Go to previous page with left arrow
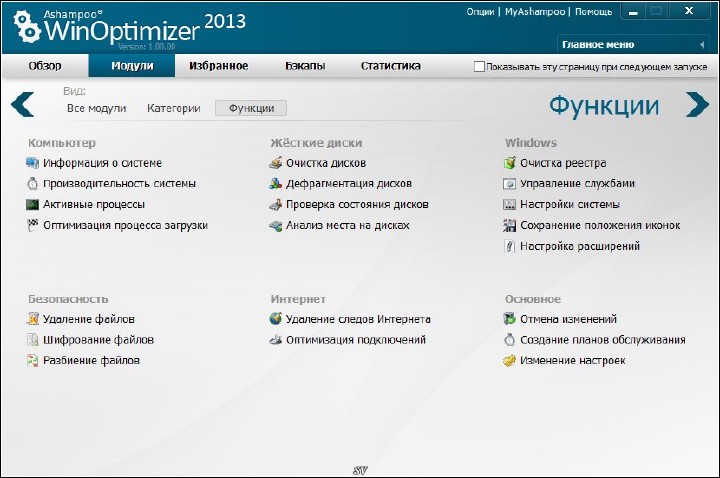Viewport: 720px width, 478px height. (23, 105)
